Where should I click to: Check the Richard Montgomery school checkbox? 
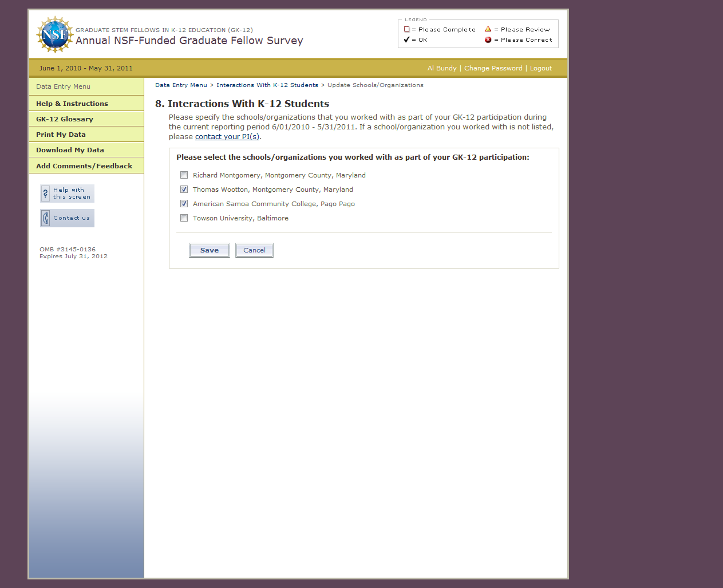click(x=184, y=175)
